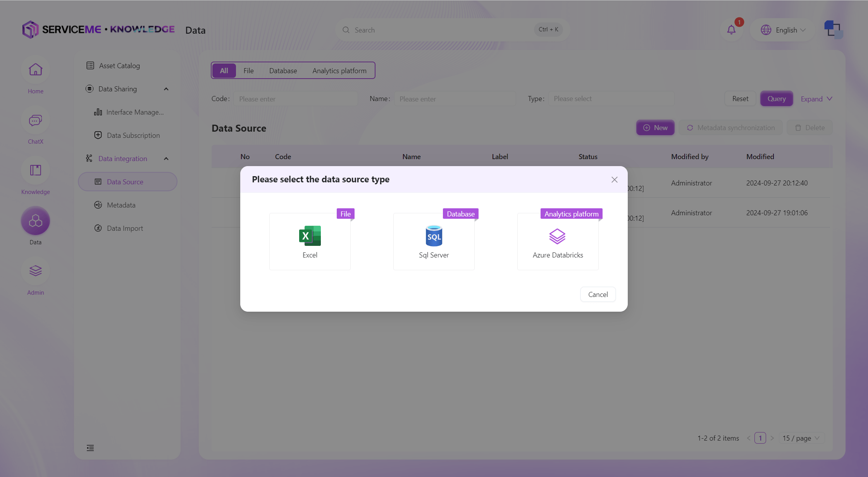Switch to the All tab

click(224, 71)
